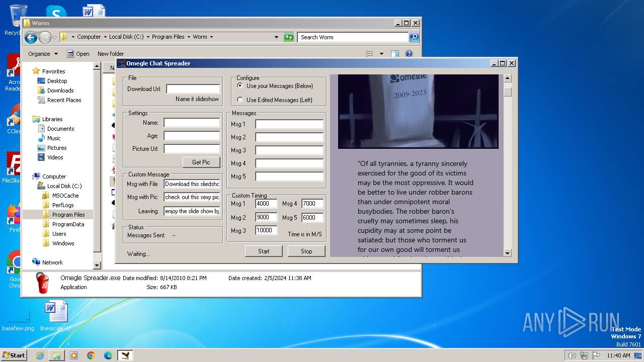Click the Omegle Spreader taskbar button

tap(125, 355)
